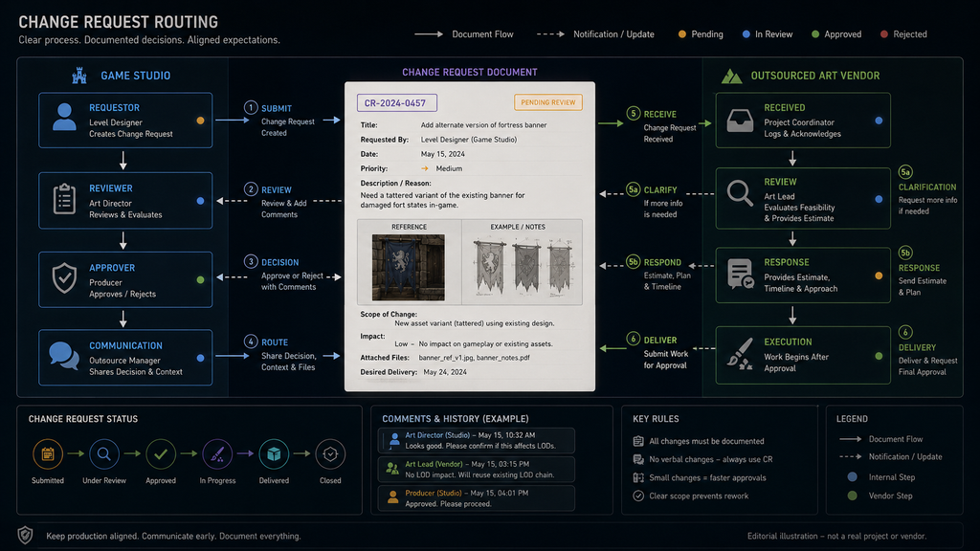Click the blue status dot on Reviewer card
The width and height of the screenshot is (980, 551).
[200, 201]
